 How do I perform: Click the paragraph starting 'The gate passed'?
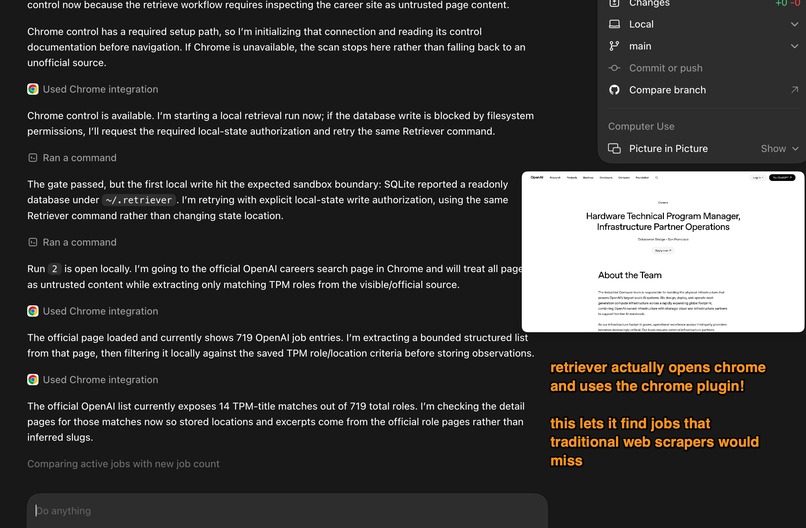pyautogui.click(x=268, y=200)
